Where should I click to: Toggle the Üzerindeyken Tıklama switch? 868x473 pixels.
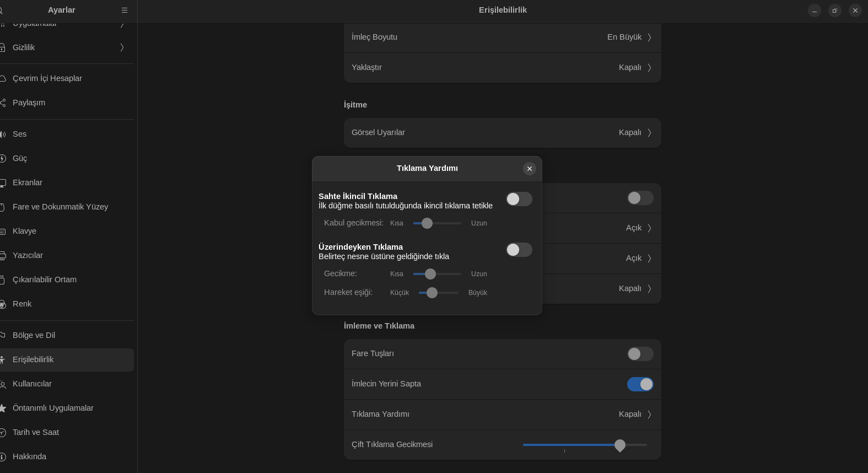coord(519,250)
